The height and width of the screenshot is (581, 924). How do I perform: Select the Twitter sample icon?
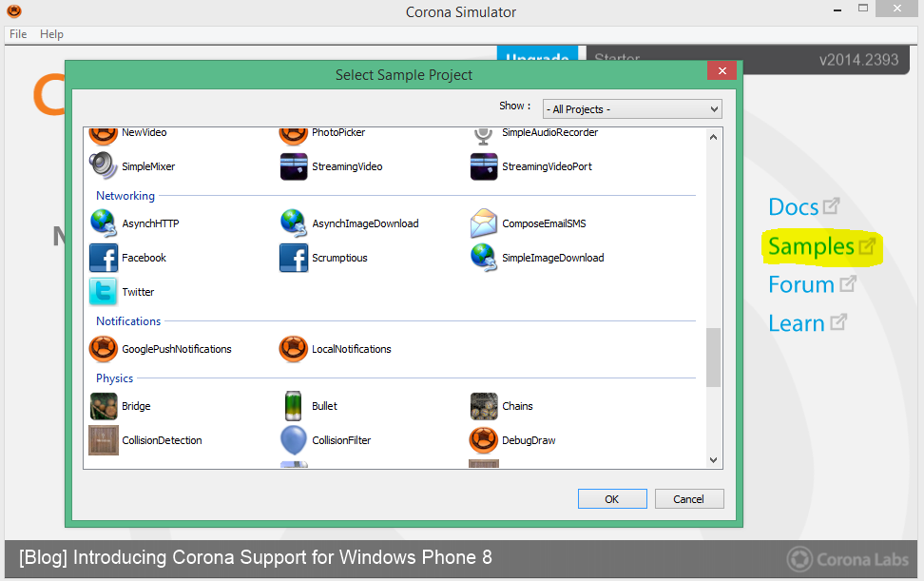coord(103,292)
